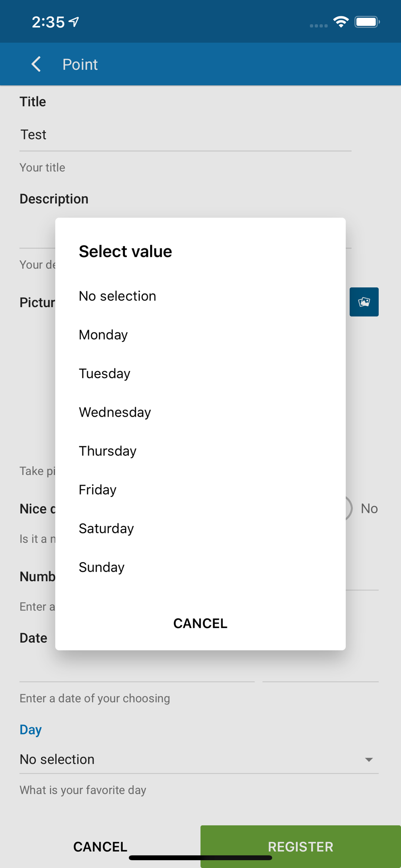Expand the Day dropdown arrow
Screen dimensions: 401x868
click(x=369, y=759)
